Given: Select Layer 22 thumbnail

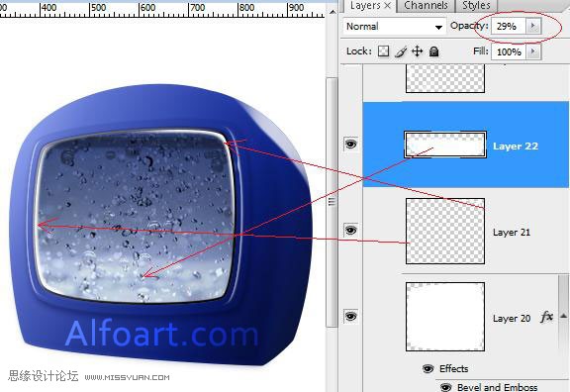Looking at the screenshot, I should point(445,145).
